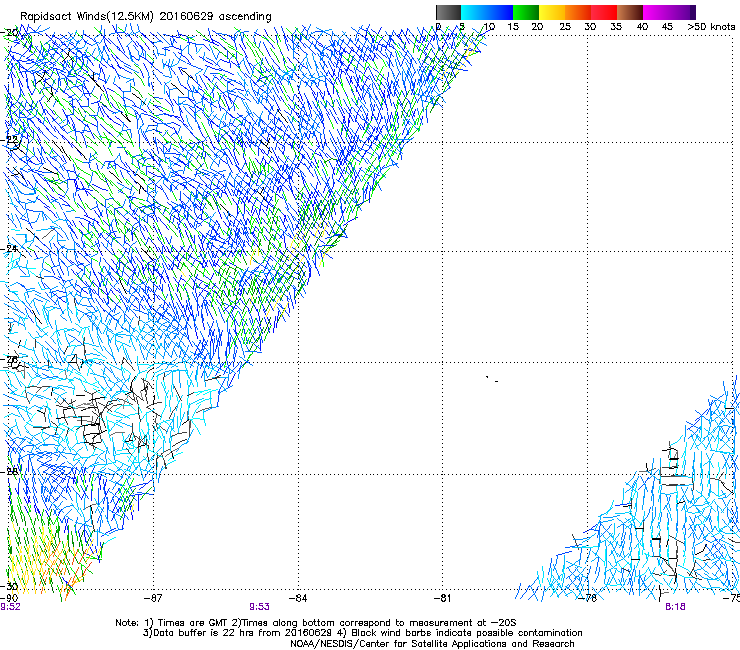Click the '20' legend scale label
This screenshot has width=740, height=650.
[537, 27]
